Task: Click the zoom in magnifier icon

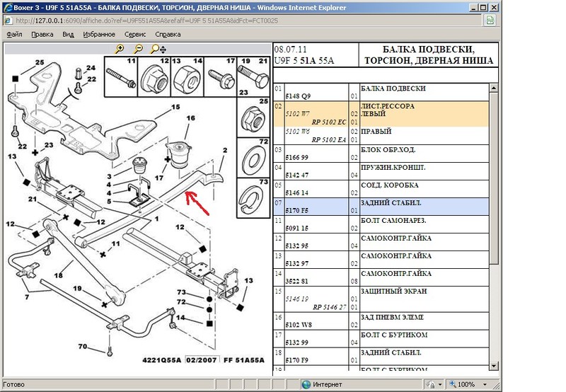Action: click(120, 49)
